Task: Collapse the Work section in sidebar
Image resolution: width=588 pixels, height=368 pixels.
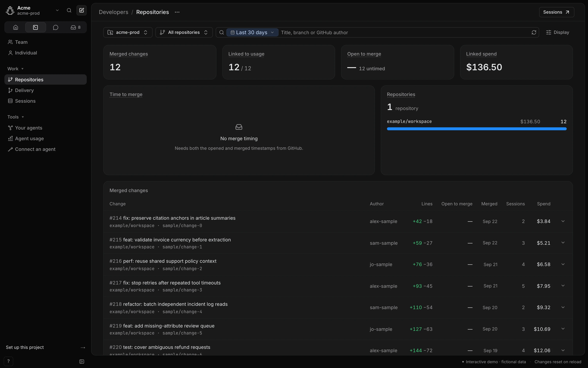Action: [x=15, y=69]
